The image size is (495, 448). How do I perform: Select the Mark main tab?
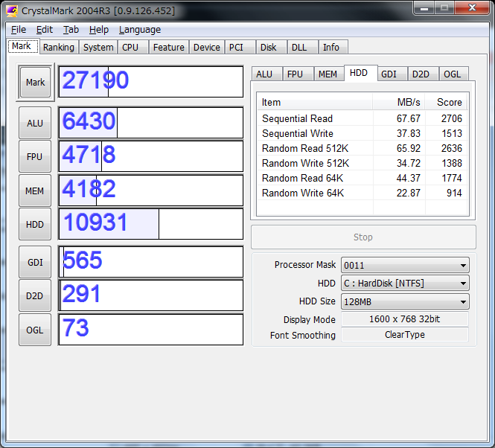coord(23,46)
